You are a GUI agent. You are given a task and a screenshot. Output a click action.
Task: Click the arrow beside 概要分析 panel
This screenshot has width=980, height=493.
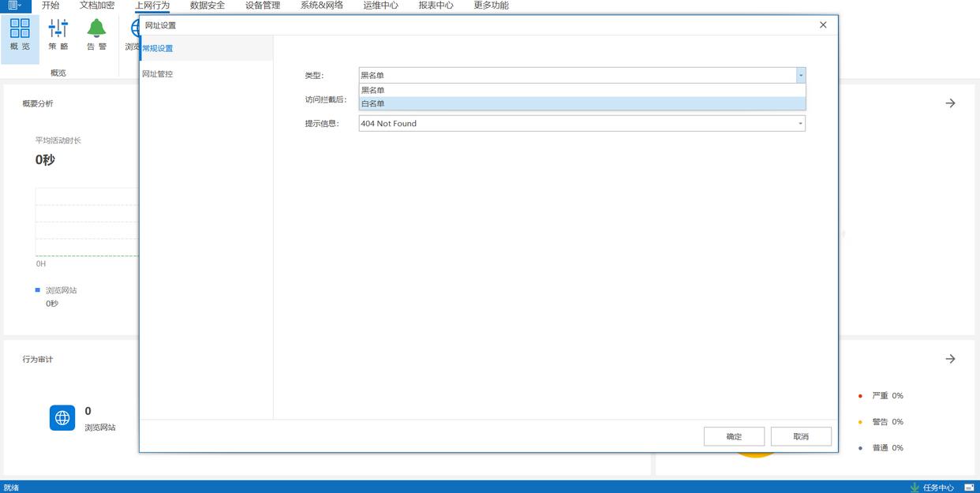click(x=950, y=103)
